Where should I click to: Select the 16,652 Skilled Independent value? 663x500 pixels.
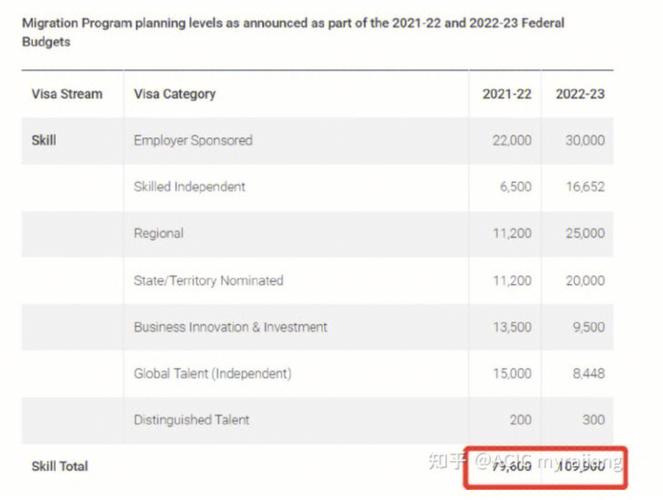pyautogui.click(x=585, y=187)
